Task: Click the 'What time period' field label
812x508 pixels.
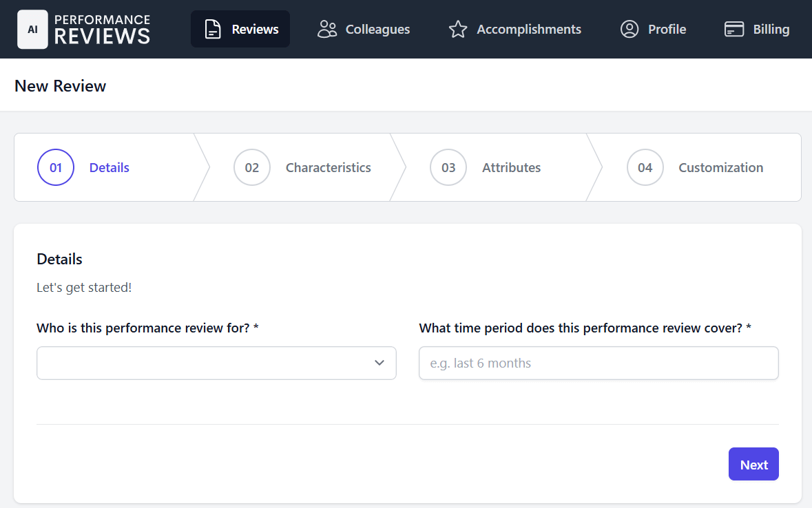Action: click(x=585, y=328)
